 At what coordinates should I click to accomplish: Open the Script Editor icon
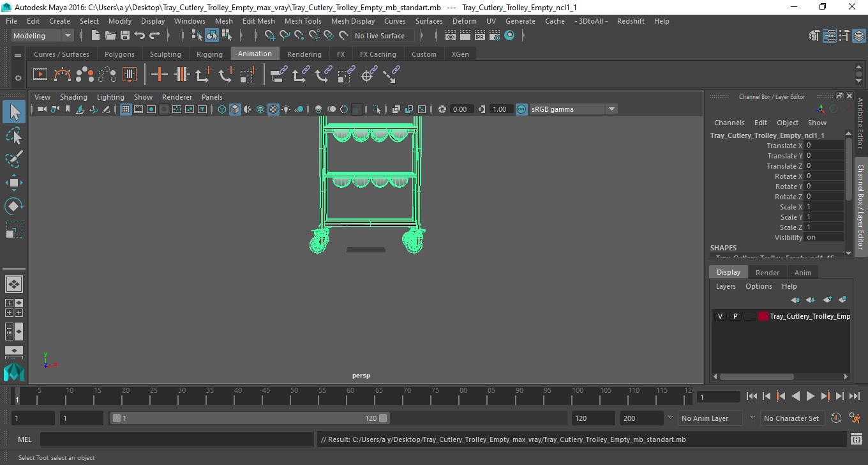tap(857, 439)
